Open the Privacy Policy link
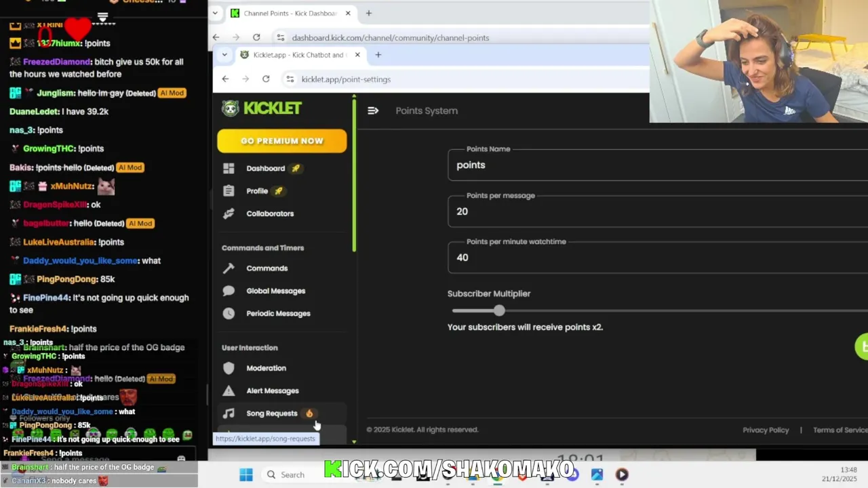This screenshot has width=868, height=488. 766,430
